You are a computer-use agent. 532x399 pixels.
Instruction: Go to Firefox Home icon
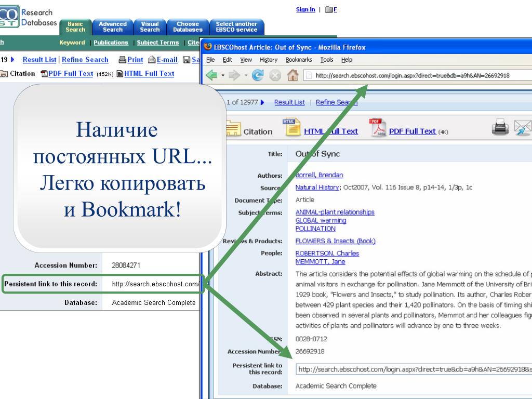coord(293,75)
